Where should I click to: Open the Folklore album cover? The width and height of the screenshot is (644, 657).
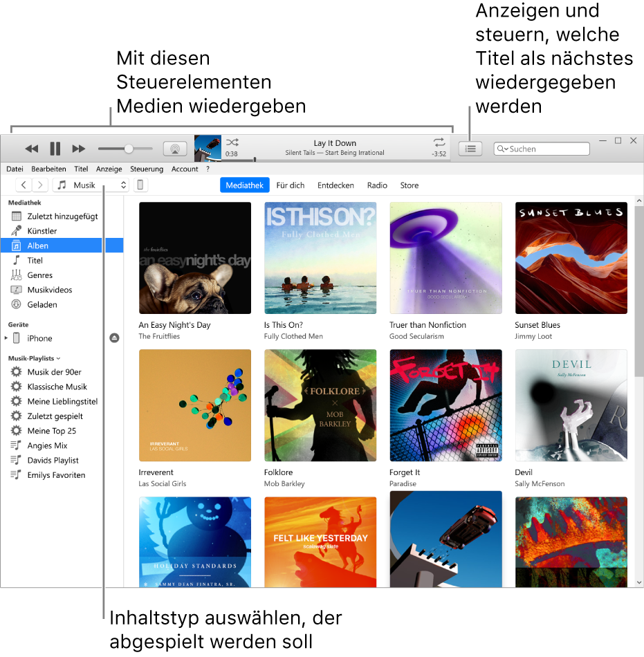pyautogui.click(x=320, y=405)
